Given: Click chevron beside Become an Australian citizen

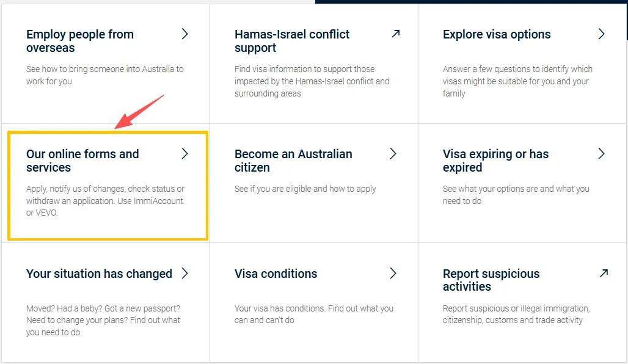Looking at the screenshot, I should (x=393, y=154).
